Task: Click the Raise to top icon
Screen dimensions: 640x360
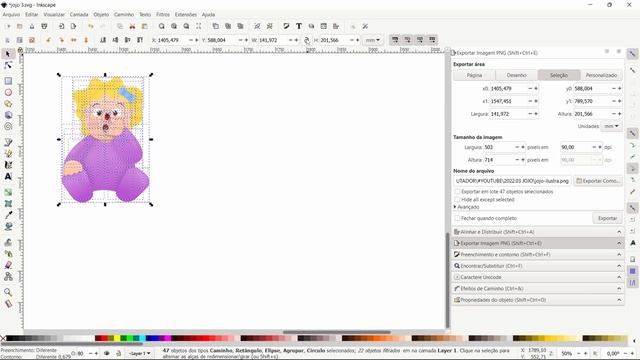Action: [x=140, y=40]
